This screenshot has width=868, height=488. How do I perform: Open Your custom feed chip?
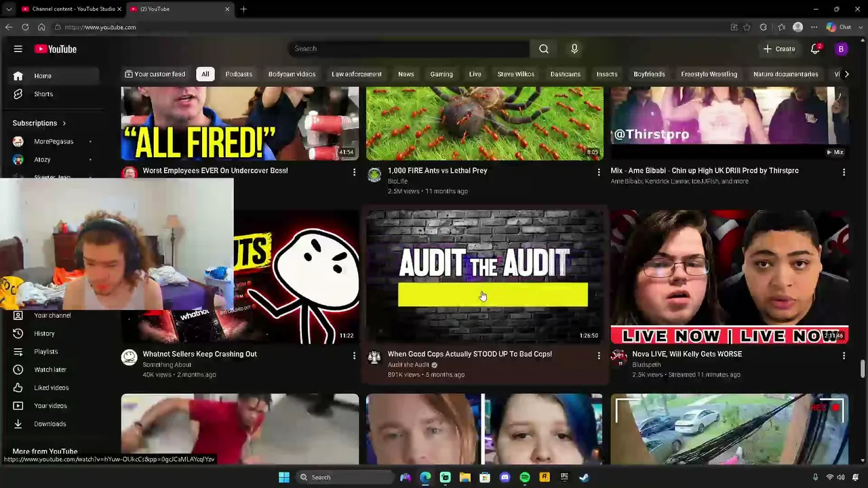pos(155,74)
